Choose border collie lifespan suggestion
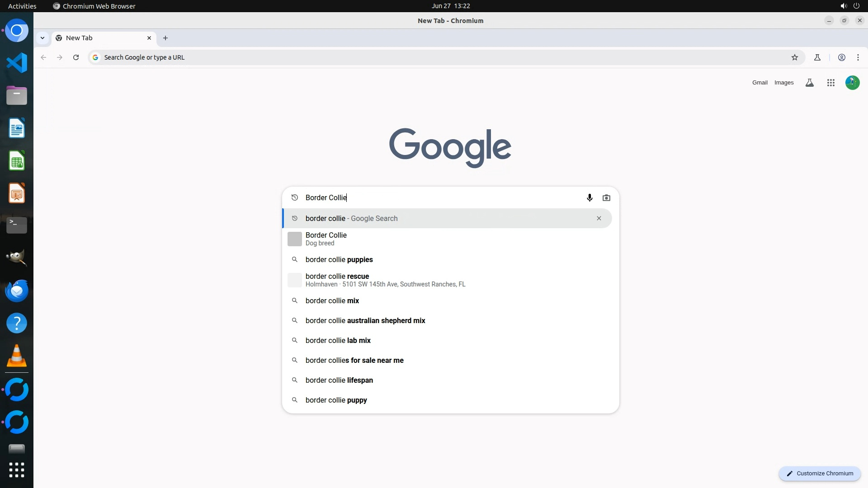 (339, 380)
